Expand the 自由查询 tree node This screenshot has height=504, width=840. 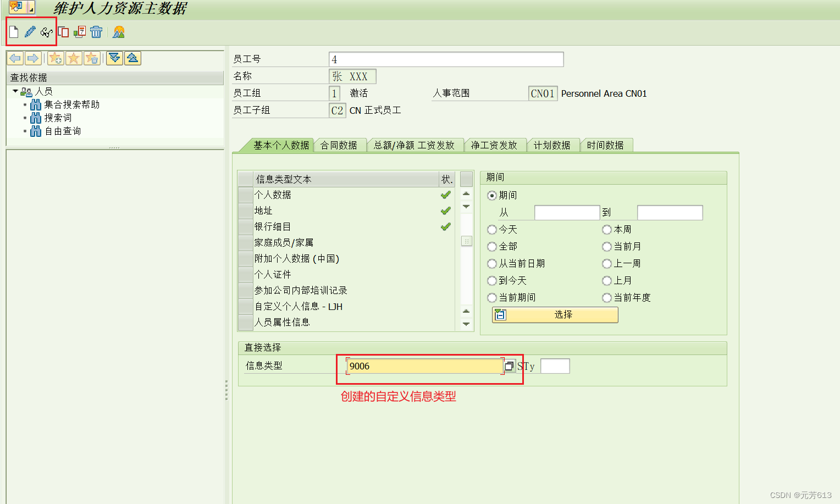(25, 131)
